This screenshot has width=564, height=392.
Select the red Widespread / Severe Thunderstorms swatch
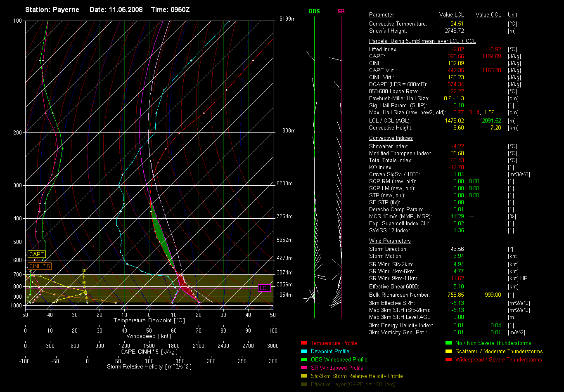(448, 359)
